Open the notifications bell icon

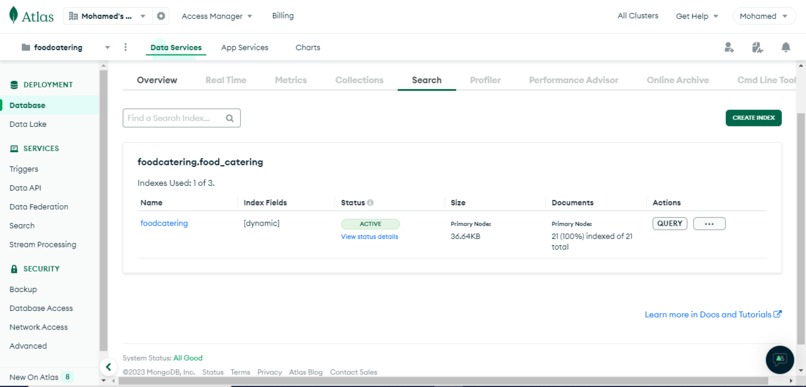click(785, 47)
